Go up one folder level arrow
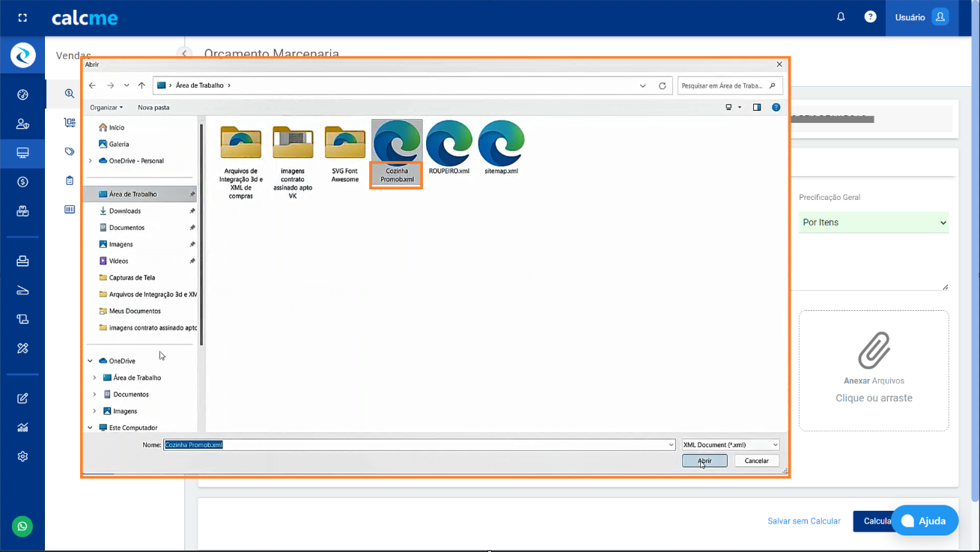The height and width of the screenshot is (552, 980). 141,86
